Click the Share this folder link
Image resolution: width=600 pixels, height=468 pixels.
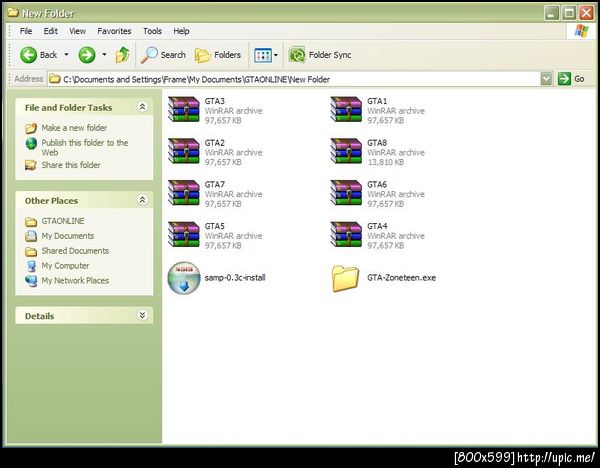coord(71,165)
